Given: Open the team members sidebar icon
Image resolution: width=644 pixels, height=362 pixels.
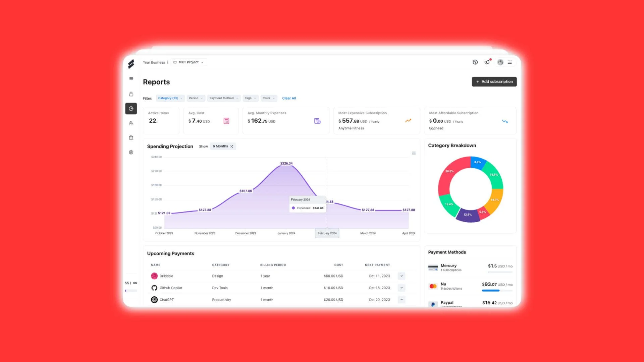Looking at the screenshot, I should click(x=131, y=123).
